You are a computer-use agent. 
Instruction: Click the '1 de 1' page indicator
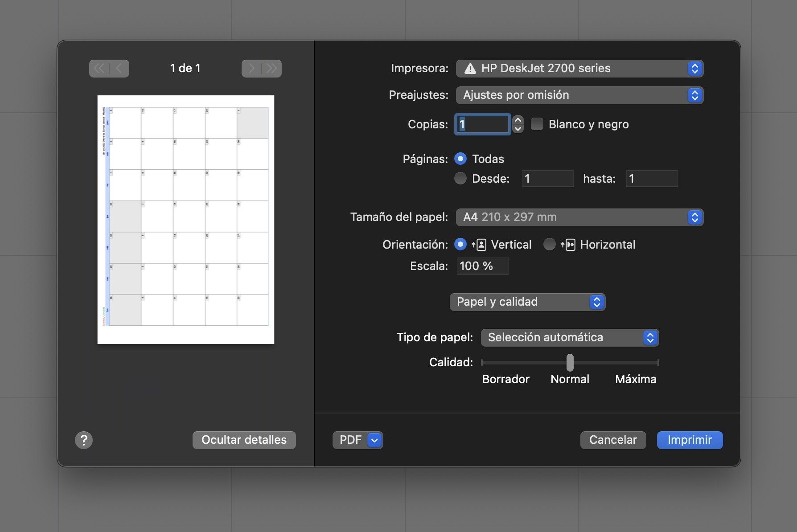click(x=185, y=68)
